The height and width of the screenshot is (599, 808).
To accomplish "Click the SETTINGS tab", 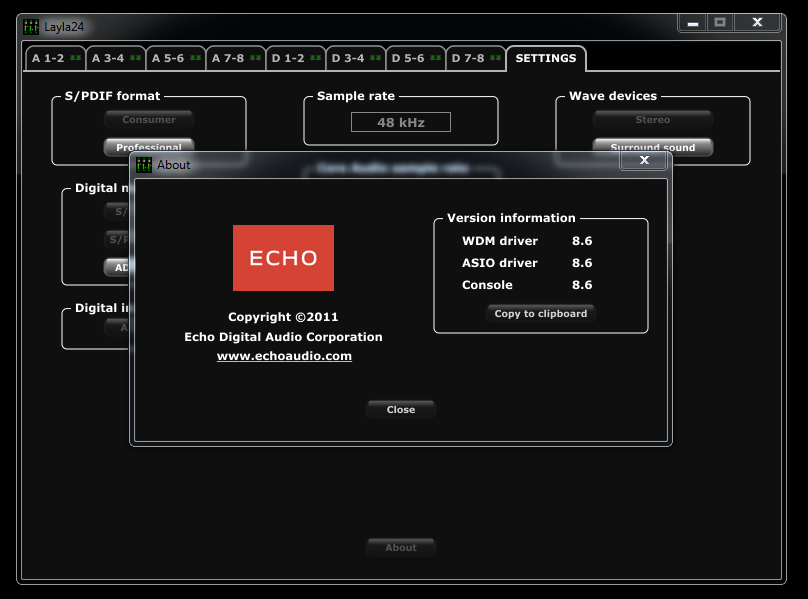I will pos(546,58).
